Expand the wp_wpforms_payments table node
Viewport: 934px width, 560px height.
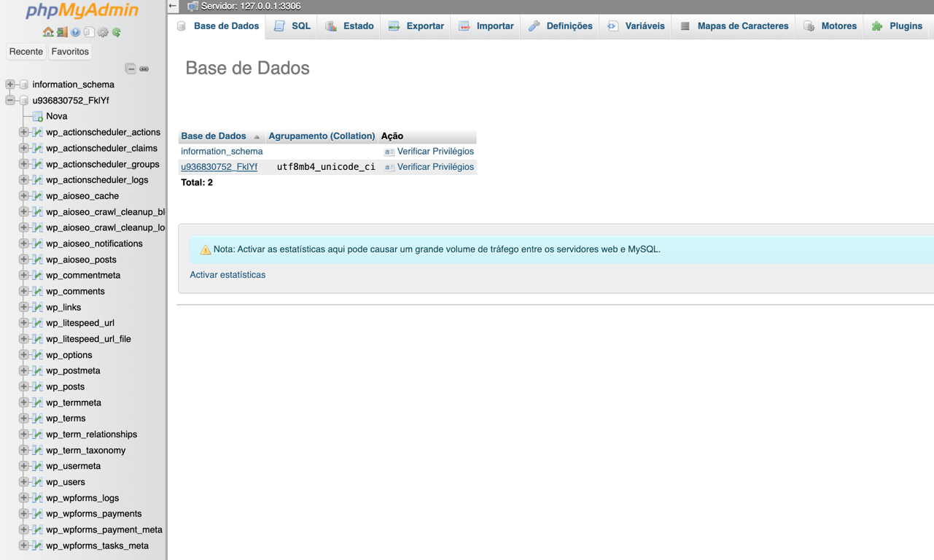coord(24,514)
